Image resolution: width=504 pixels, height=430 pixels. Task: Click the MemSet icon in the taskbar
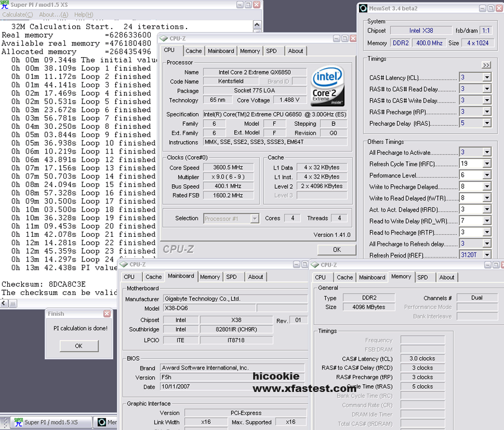point(101,422)
